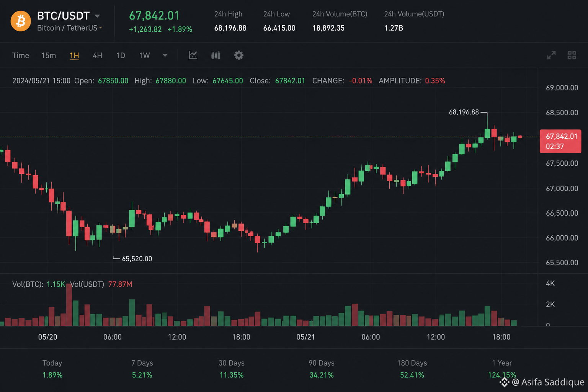Select the 1H interval tab
Image resolution: width=588 pixels, height=392 pixels.
(x=74, y=56)
